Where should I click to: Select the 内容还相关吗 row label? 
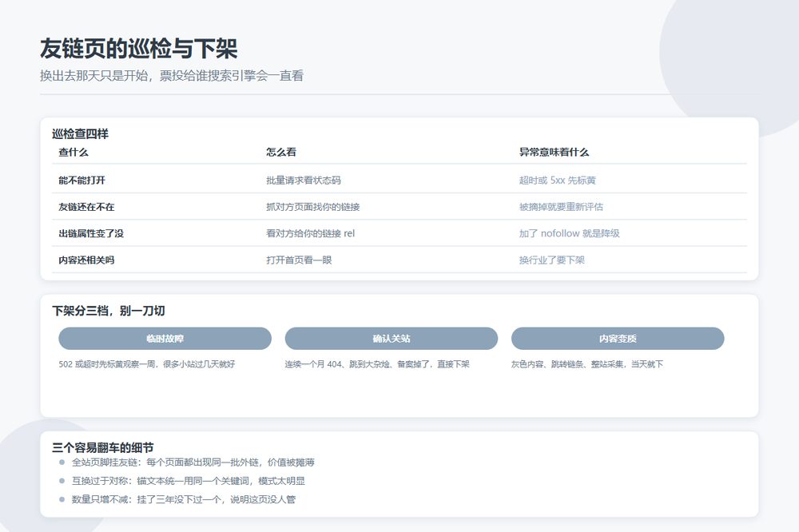click(86, 260)
